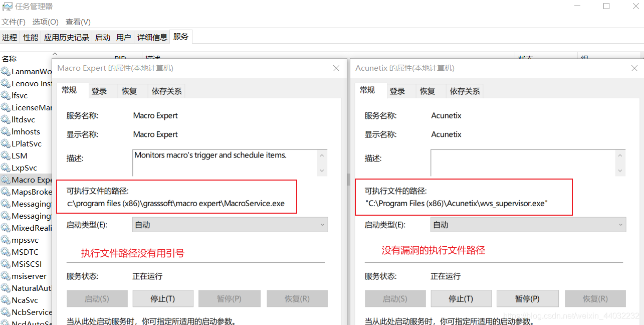Click the gear icon beside lfsvc service
The height and width of the screenshot is (325, 644).
click(x=6, y=95)
